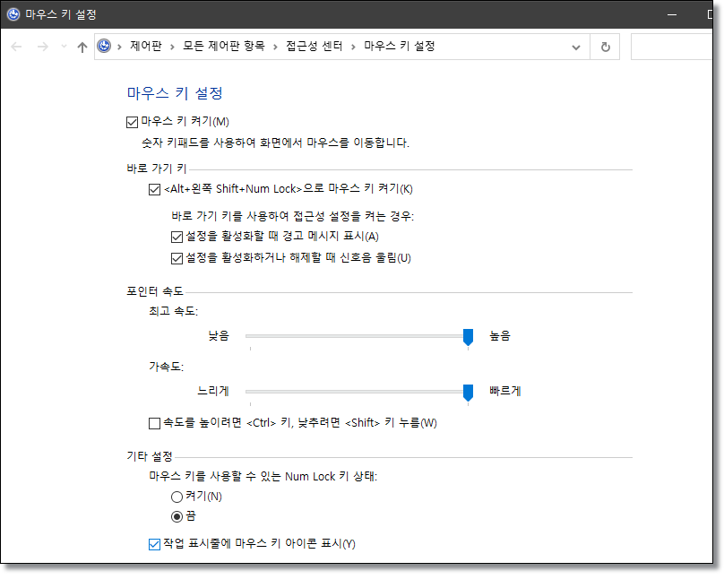Enable Ctrl/Shift speed control checkbox
Image resolution: width=724 pixels, height=588 pixels.
pyautogui.click(x=154, y=423)
